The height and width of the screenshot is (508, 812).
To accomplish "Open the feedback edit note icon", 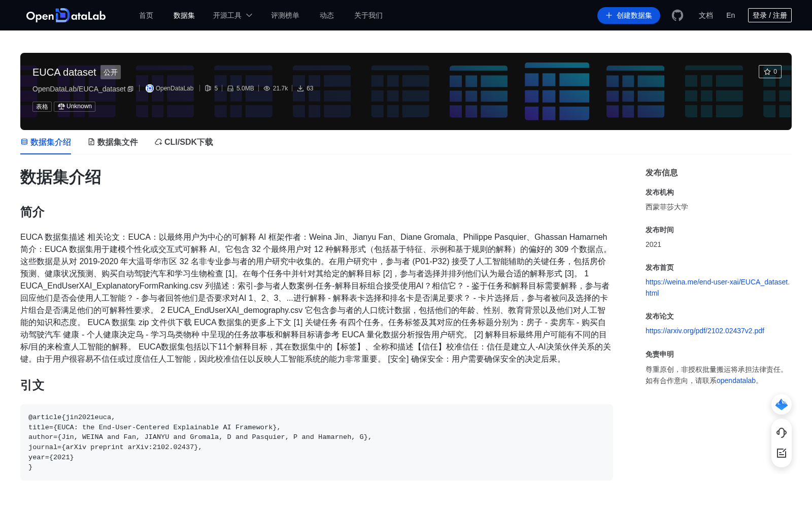I will point(782,453).
